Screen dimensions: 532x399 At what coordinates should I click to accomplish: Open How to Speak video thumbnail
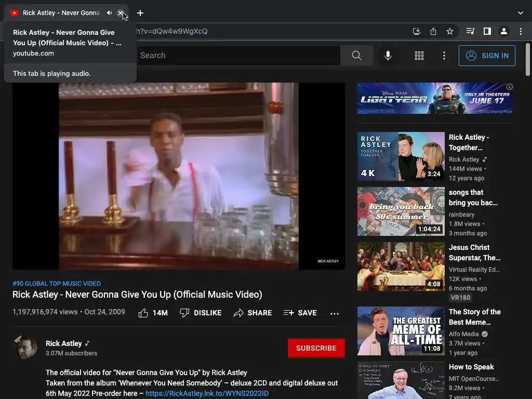tap(401, 380)
